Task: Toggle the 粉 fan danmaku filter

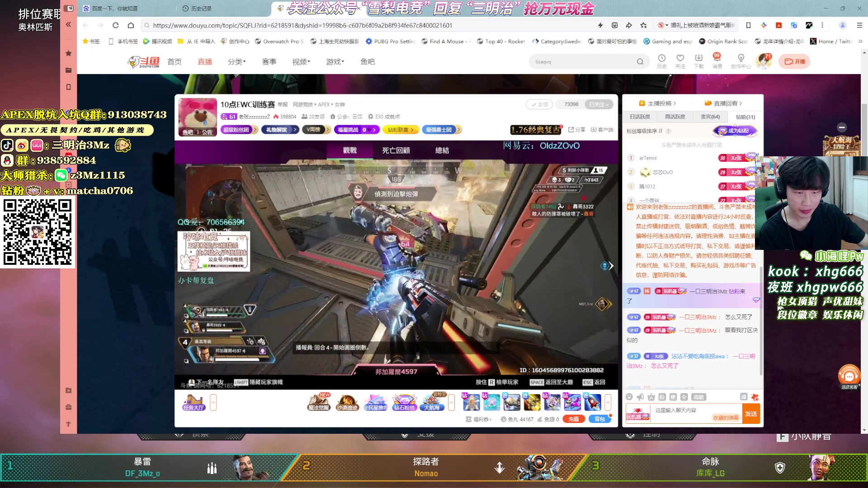Action: pos(662,397)
